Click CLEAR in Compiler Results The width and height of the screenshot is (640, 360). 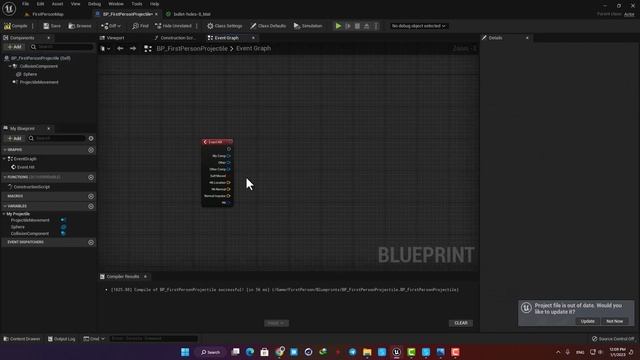461,323
